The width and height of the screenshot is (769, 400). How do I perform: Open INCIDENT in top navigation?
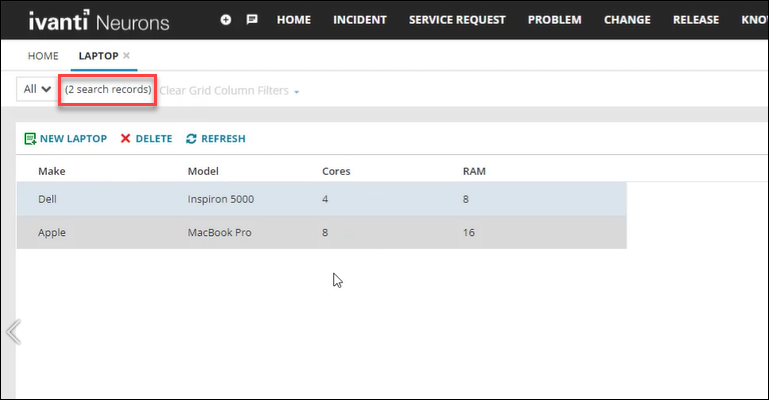pos(360,20)
